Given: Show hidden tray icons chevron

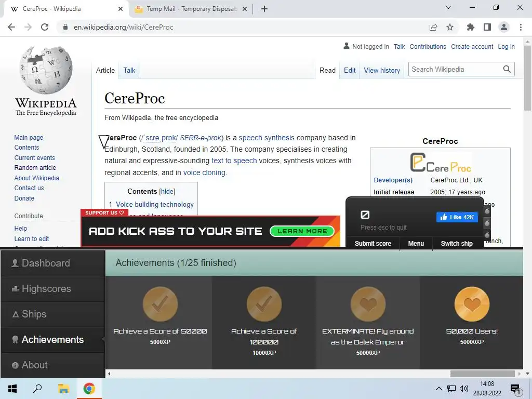Looking at the screenshot, I should coord(438,389).
